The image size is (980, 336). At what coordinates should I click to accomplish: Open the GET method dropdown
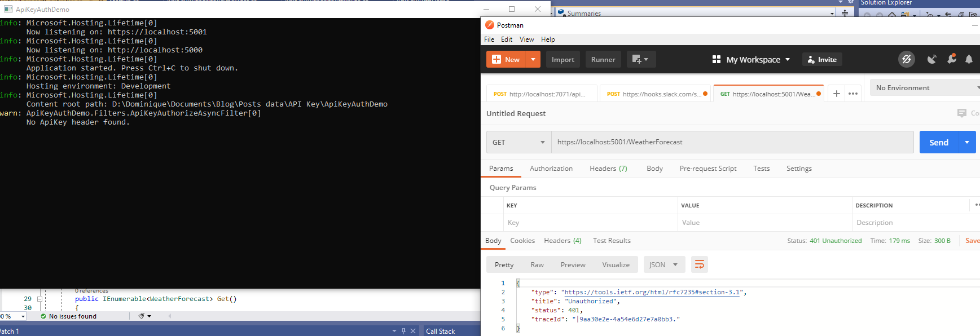click(518, 142)
